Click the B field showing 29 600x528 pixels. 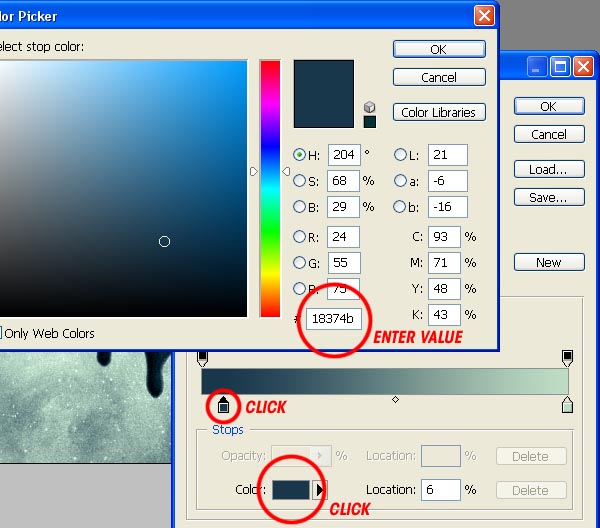click(343, 207)
